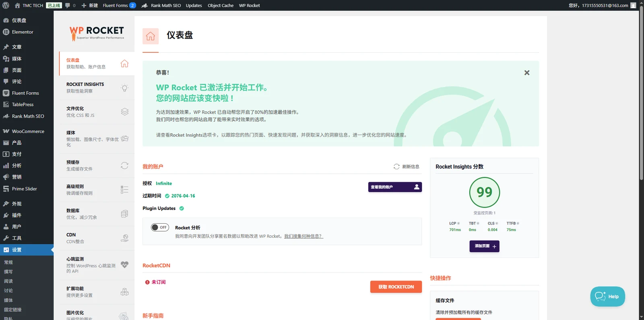Dismiss the congratulations banner with the X
Screen dimensions: 644x320
click(527, 73)
